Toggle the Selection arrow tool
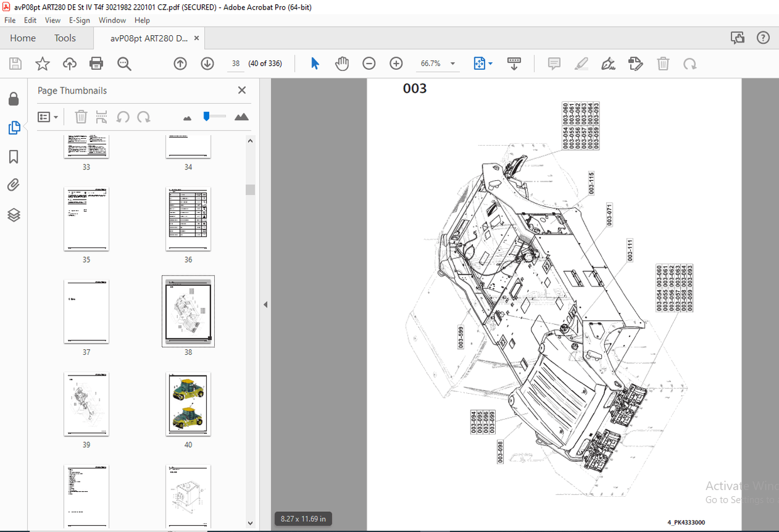 click(315, 63)
